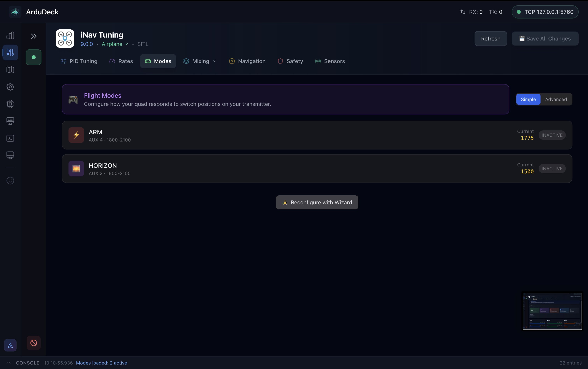Click the AUX 4 · 1800-2100 range text
Image resolution: width=588 pixels, height=369 pixels.
point(110,140)
